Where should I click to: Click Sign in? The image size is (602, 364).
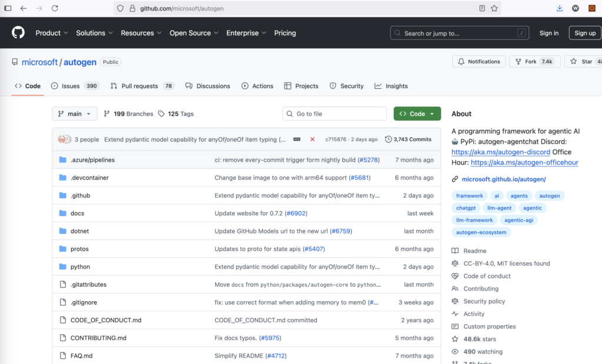[549, 33]
